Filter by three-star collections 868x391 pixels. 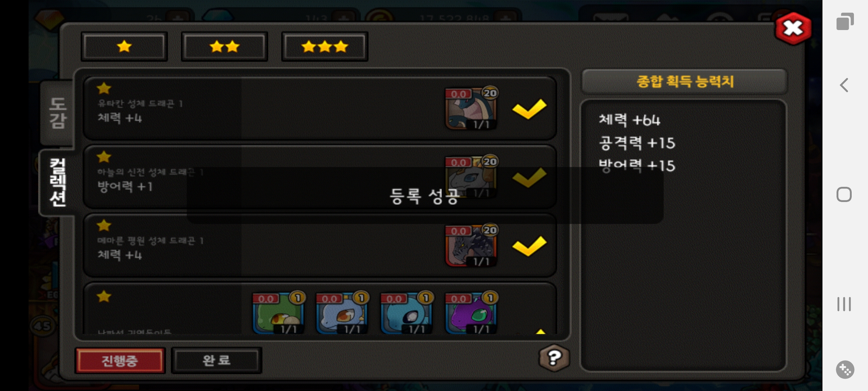(x=325, y=46)
